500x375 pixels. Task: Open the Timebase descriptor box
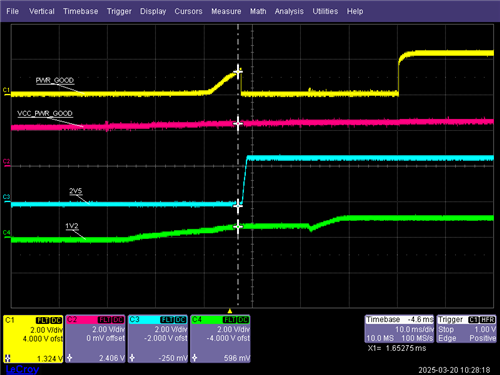(x=399, y=329)
